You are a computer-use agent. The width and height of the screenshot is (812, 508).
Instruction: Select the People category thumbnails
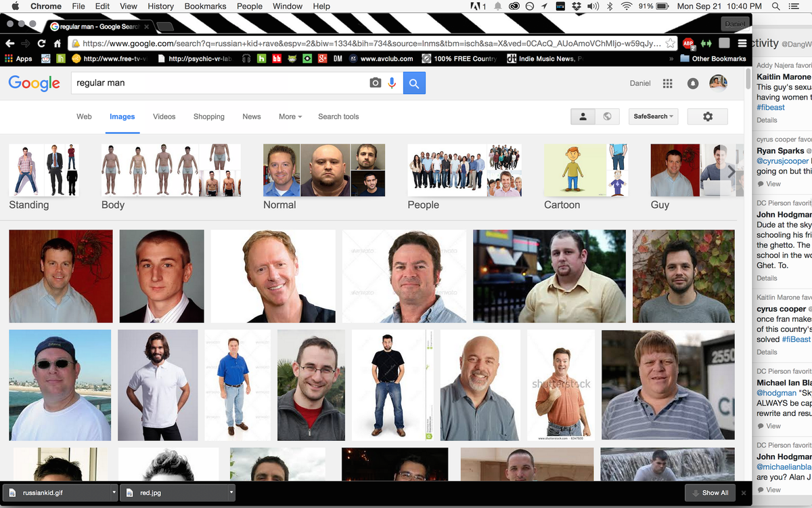[465, 170]
